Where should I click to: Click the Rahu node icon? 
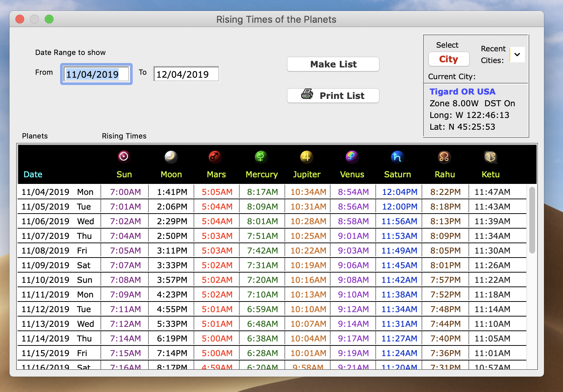[444, 157]
